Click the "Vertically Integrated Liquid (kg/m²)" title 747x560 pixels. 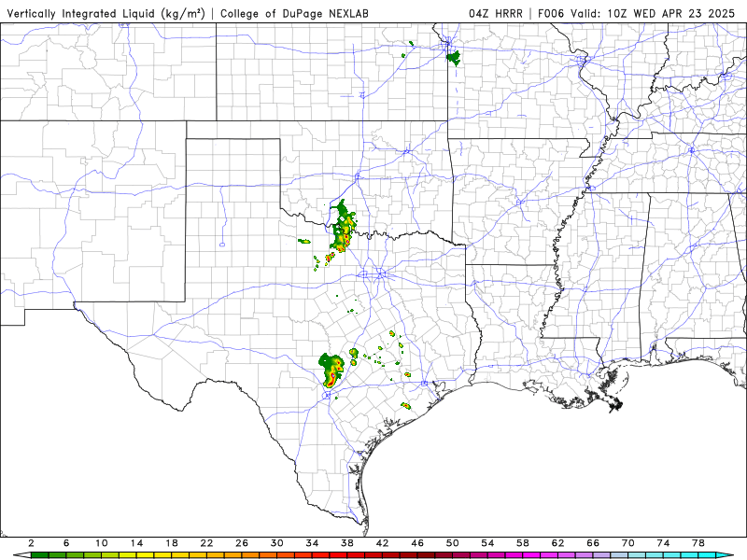pos(106,14)
